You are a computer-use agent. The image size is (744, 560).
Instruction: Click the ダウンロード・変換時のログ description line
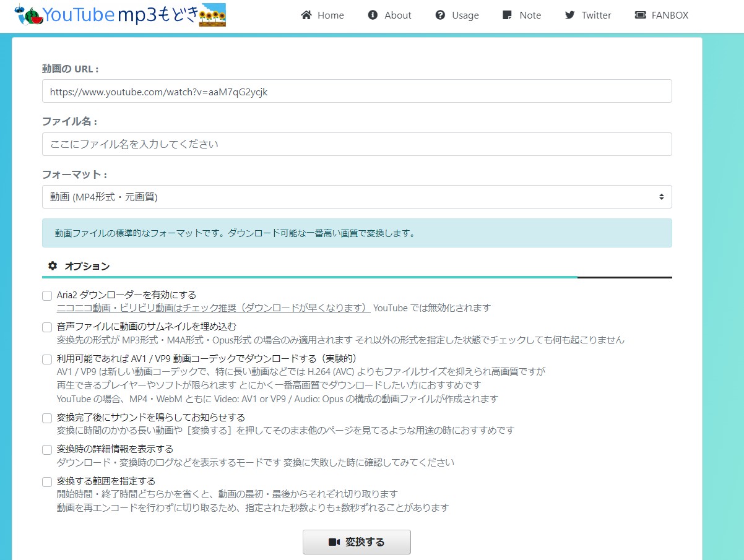tap(255, 462)
